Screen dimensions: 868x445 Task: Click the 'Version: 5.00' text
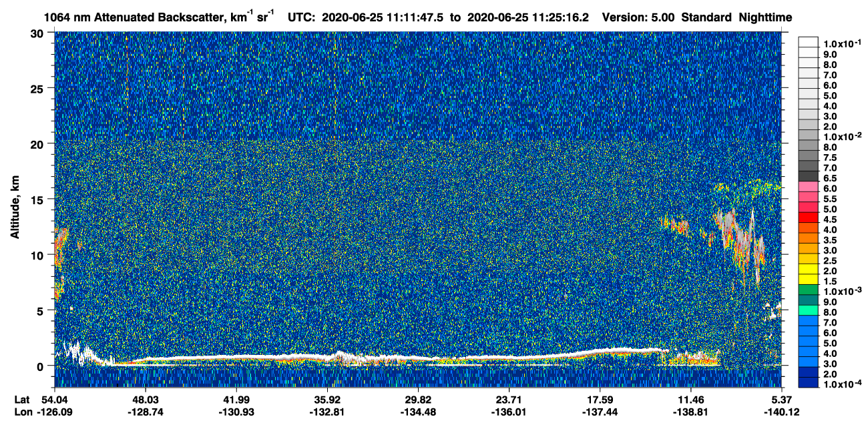(639, 17)
